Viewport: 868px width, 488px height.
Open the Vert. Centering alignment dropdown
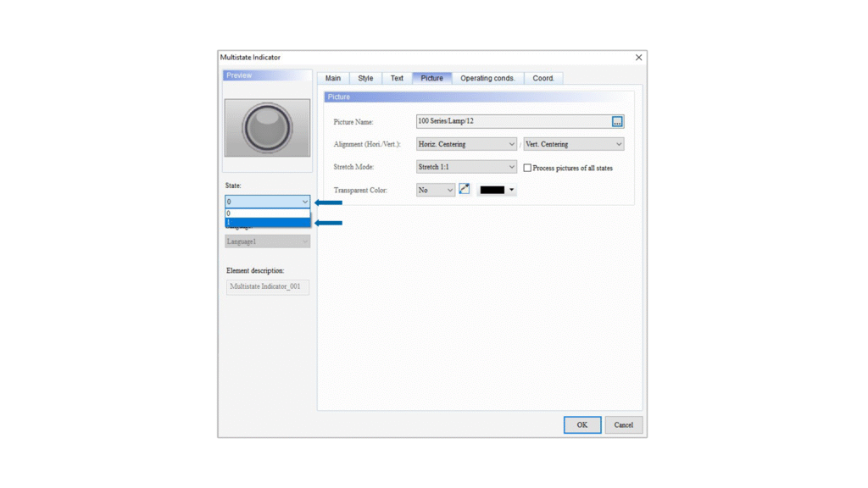(x=574, y=144)
